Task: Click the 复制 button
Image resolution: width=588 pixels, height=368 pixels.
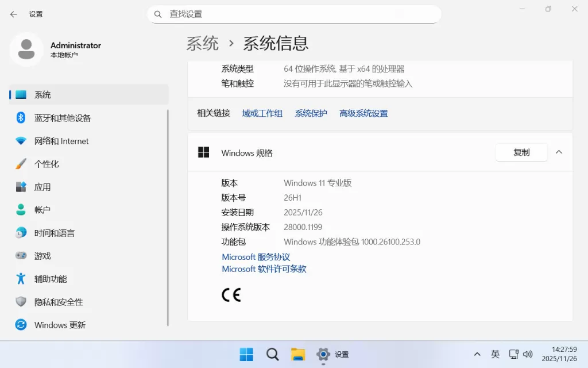Action: 521,152
